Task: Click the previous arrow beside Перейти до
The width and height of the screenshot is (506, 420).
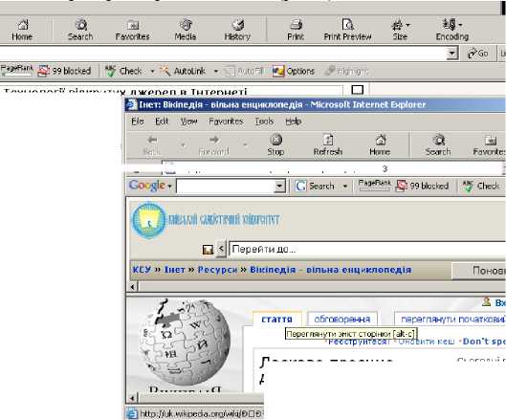Action: click(221, 249)
